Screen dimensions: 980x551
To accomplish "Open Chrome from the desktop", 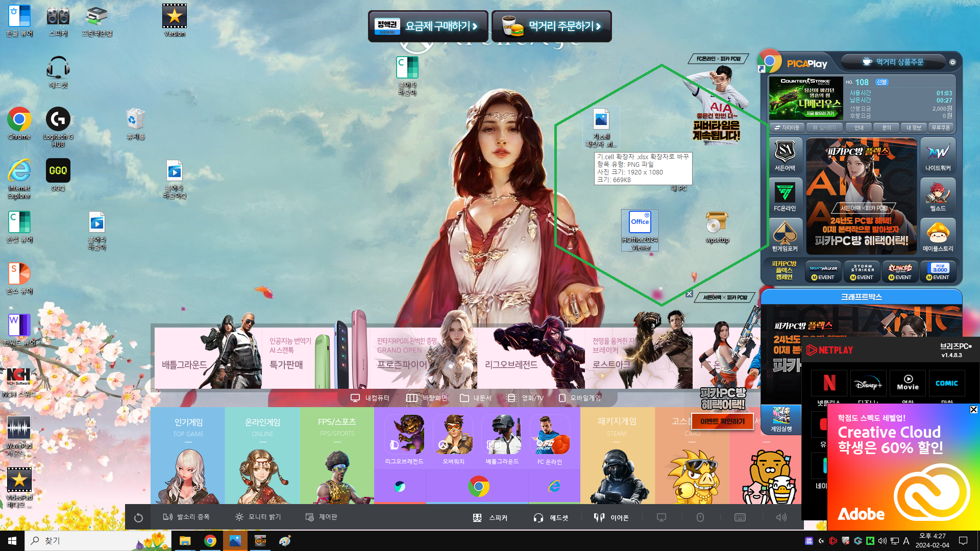I will pyautogui.click(x=19, y=123).
